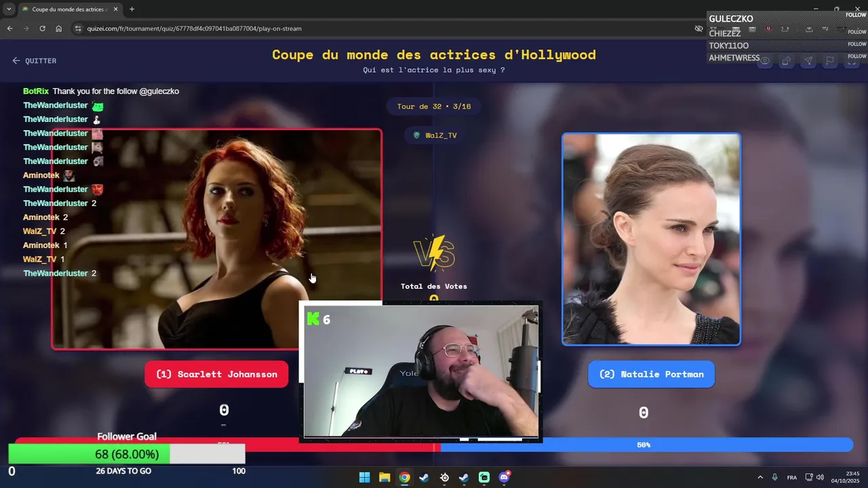This screenshot has width=868, height=488.
Task: Click the share paper-plane icon
Action: point(808,61)
